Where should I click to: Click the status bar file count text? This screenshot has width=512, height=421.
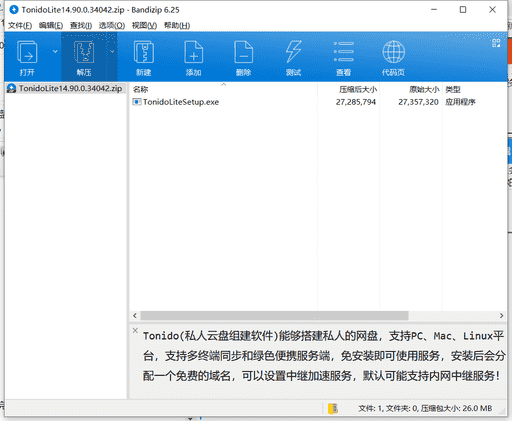pos(425,408)
